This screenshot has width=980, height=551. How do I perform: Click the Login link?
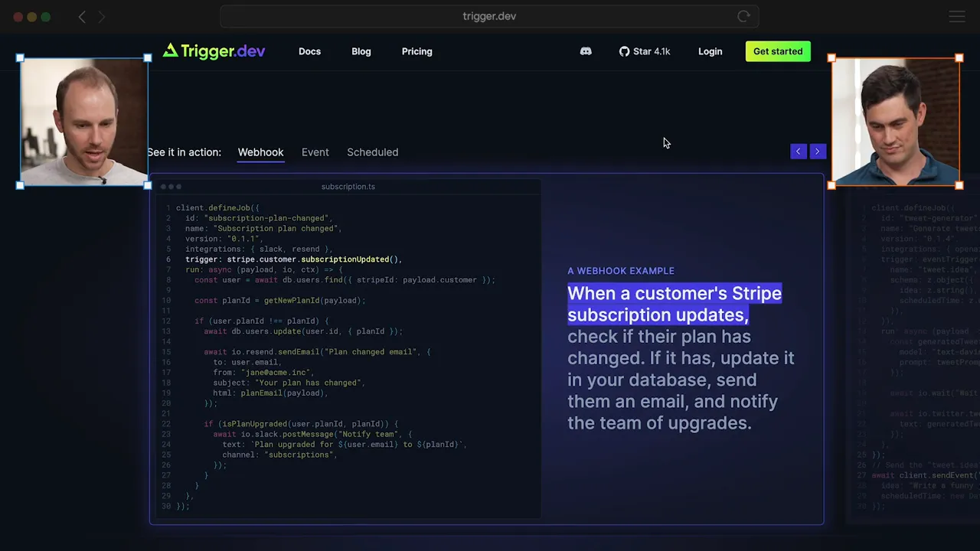(710, 51)
